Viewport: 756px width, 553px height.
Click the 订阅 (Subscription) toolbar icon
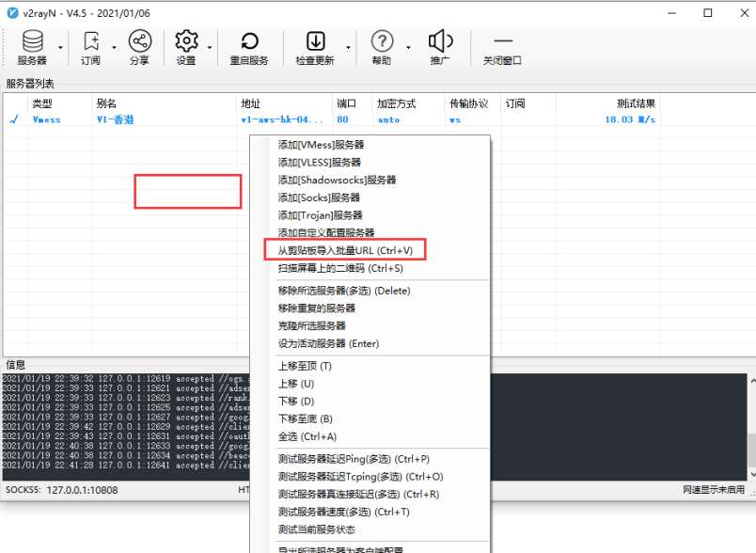point(89,42)
